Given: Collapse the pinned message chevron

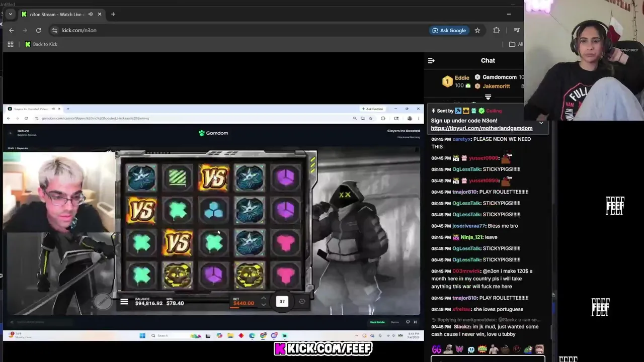Looking at the screenshot, I should point(541,123).
